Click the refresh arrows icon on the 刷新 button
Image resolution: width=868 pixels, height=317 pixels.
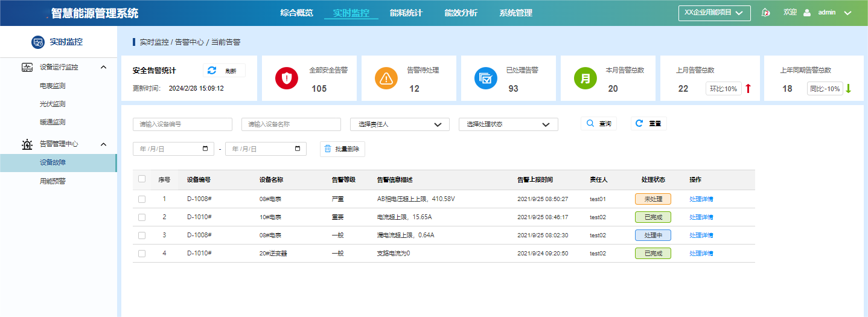point(212,71)
